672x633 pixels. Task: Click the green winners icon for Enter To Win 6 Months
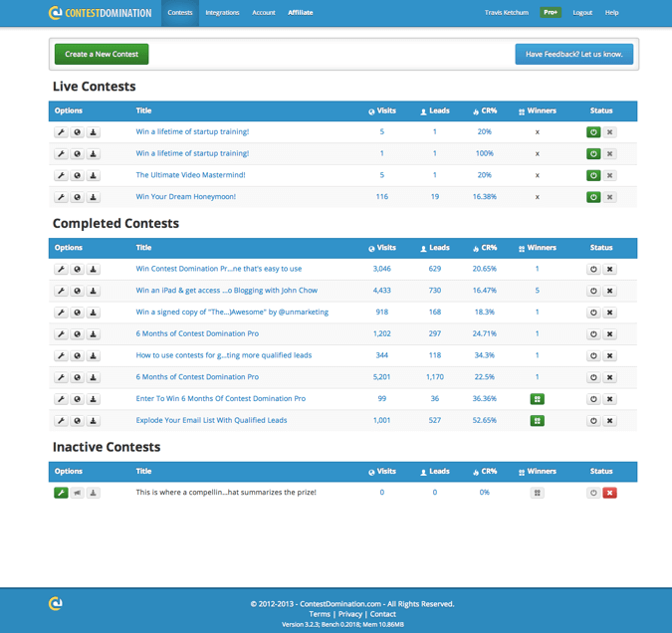[x=537, y=399]
